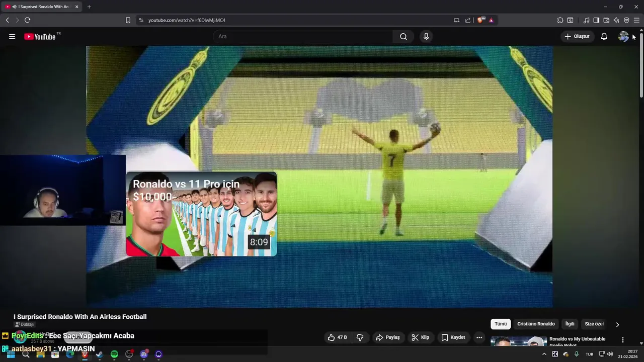Select the Tümü filter chip

[x=501, y=324]
